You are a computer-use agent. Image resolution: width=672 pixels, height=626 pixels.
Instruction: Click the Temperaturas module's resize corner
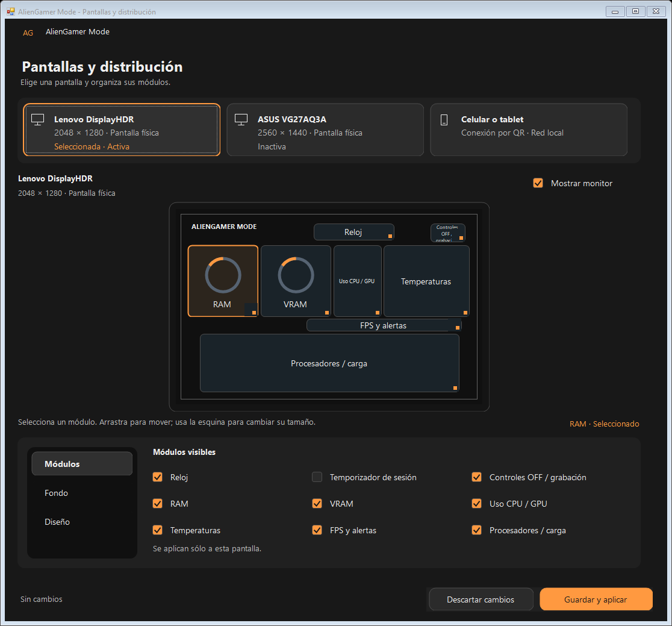point(465,313)
